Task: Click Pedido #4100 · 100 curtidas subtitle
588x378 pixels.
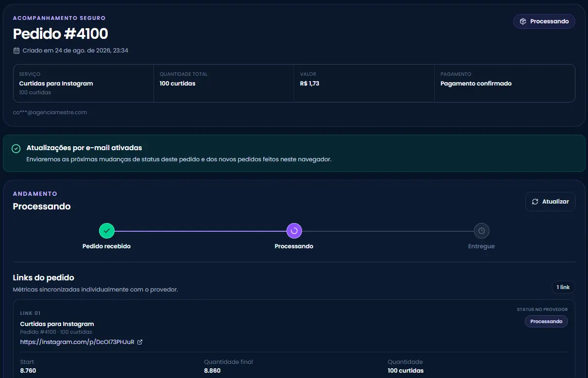Action: [56, 332]
